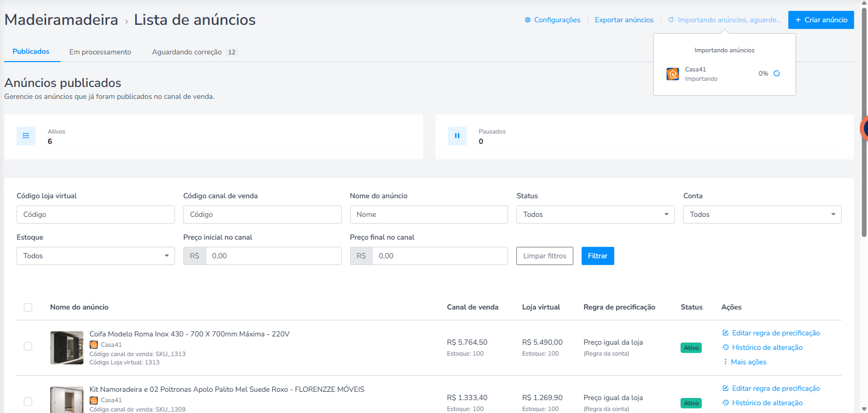
Task: Click the price R$ 1.333,40
Action: coord(467,397)
